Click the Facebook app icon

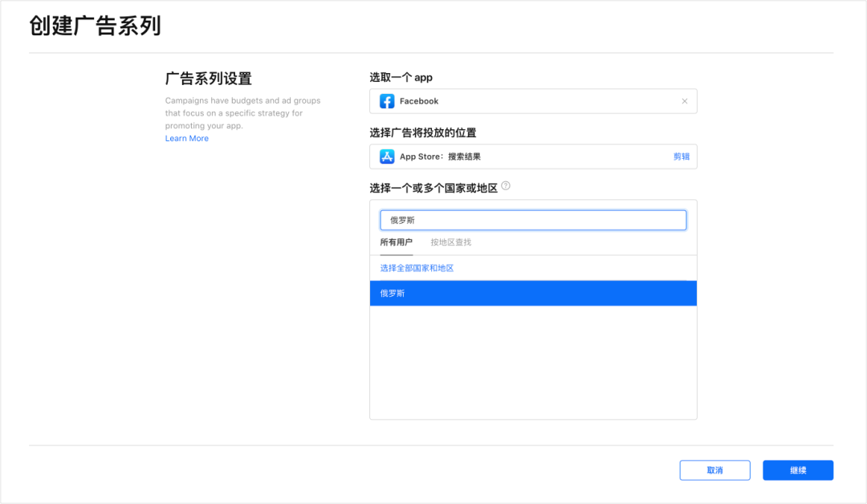tap(385, 101)
